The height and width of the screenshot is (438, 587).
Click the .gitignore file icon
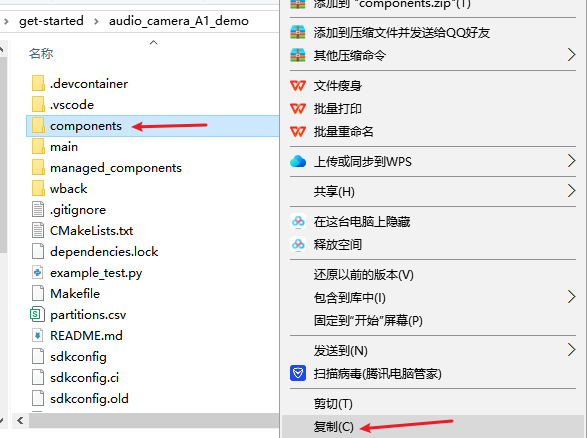38,209
